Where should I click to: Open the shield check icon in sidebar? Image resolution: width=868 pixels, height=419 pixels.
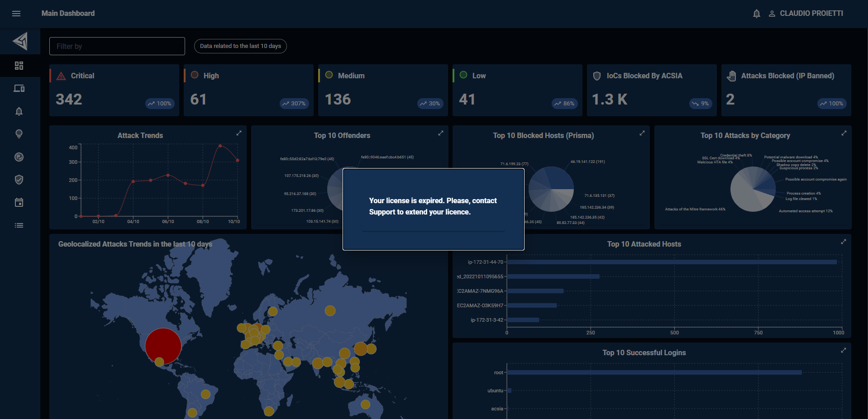coord(19,180)
